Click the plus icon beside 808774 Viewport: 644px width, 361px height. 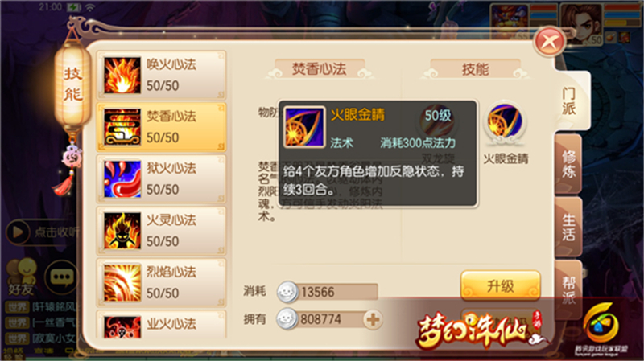pyautogui.click(x=373, y=319)
